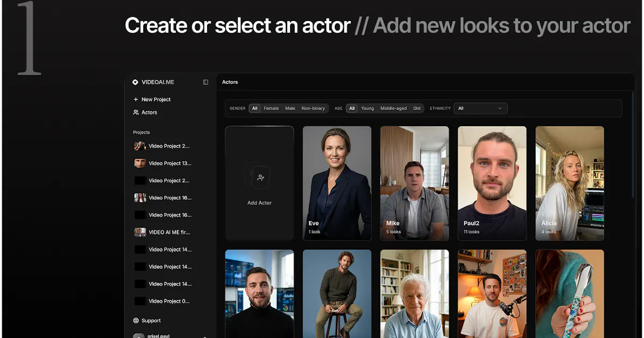Filter actors by Middle-aged age
This screenshot has height=338, width=644.
click(x=393, y=108)
